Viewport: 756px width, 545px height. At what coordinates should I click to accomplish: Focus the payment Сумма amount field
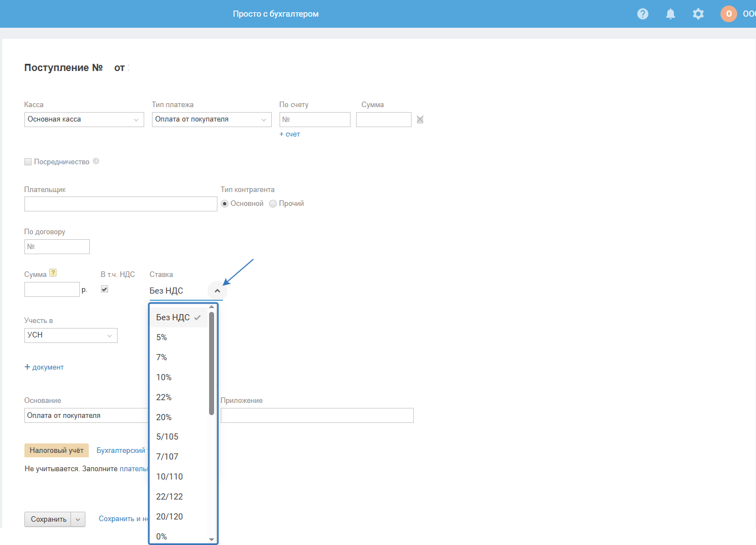pyautogui.click(x=52, y=290)
